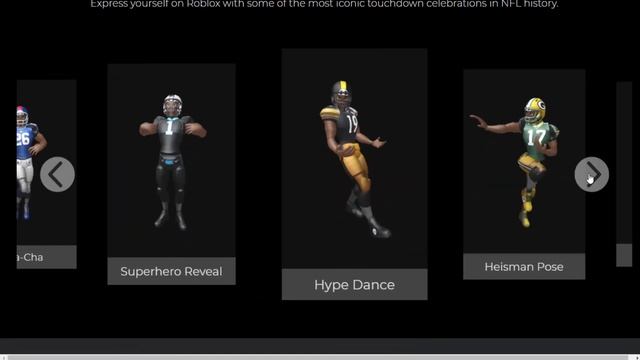This screenshot has height=360, width=640.
Task: Click the Superhero Reveal label
Action: [x=171, y=271]
